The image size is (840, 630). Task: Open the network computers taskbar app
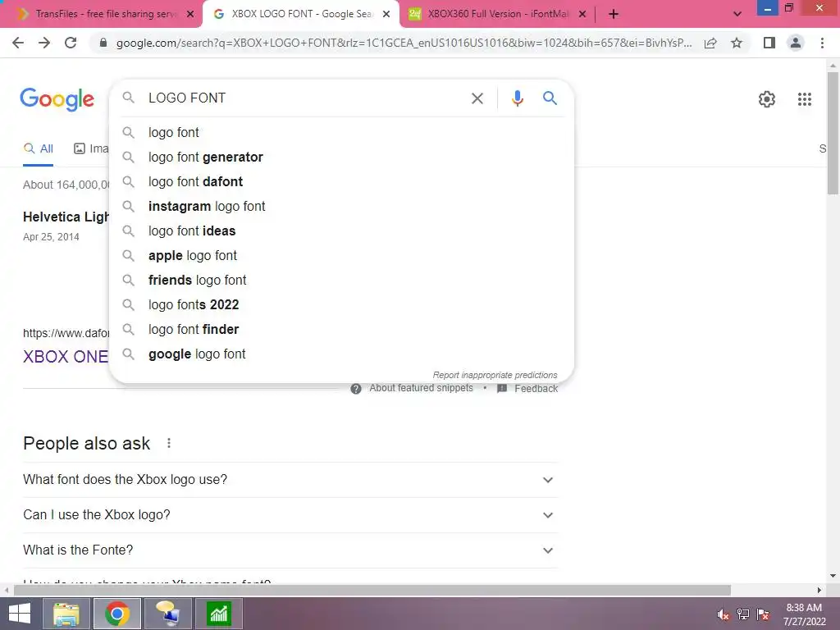167,614
